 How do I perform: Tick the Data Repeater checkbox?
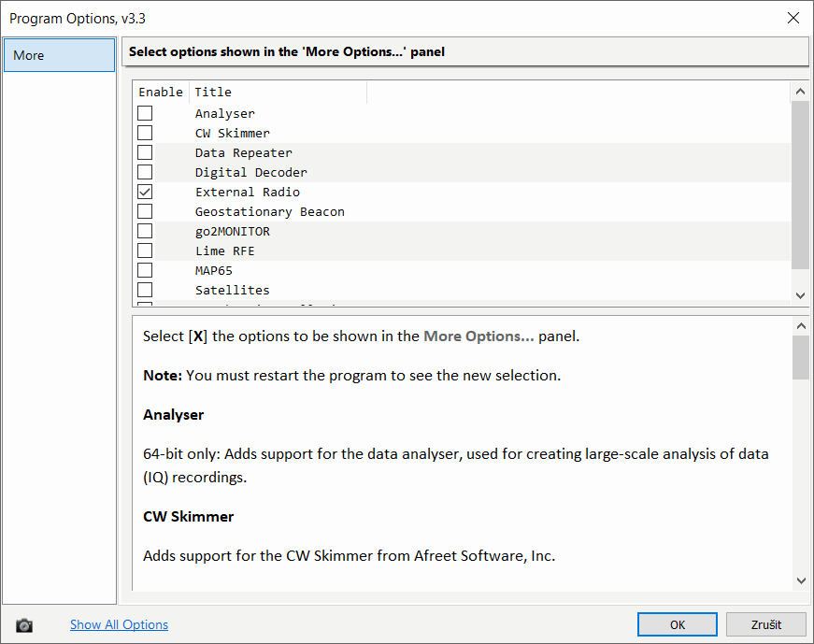point(145,152)
